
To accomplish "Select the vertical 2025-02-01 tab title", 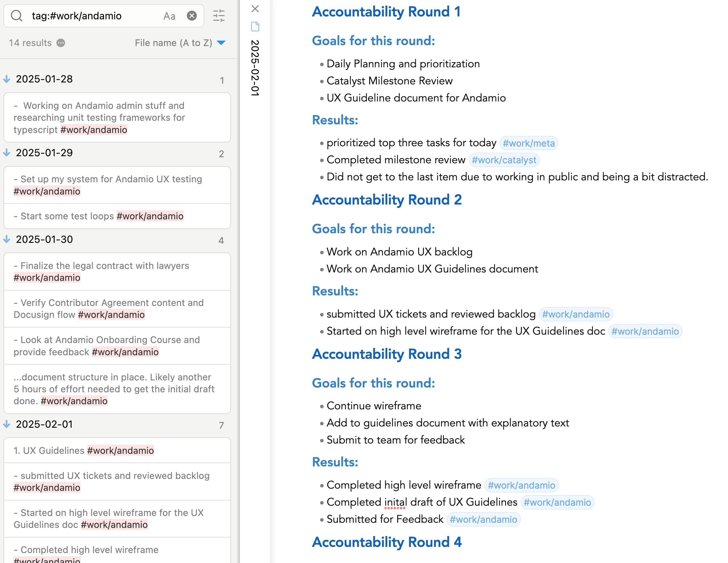I will pos(255,68).
